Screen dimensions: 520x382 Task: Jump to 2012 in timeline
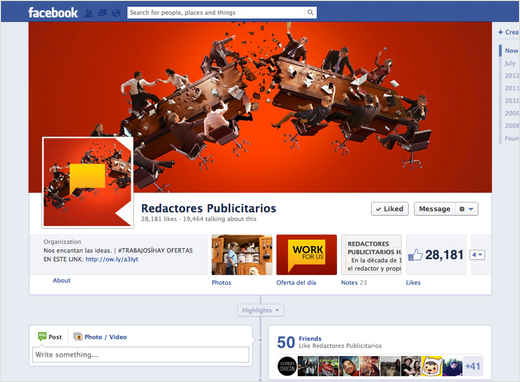point(512,76)
